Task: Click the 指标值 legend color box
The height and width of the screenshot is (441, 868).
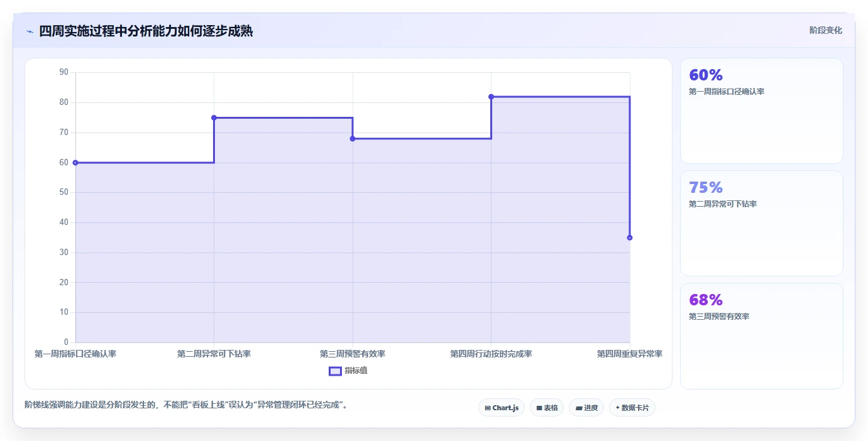Action: (x=335, y=371)
